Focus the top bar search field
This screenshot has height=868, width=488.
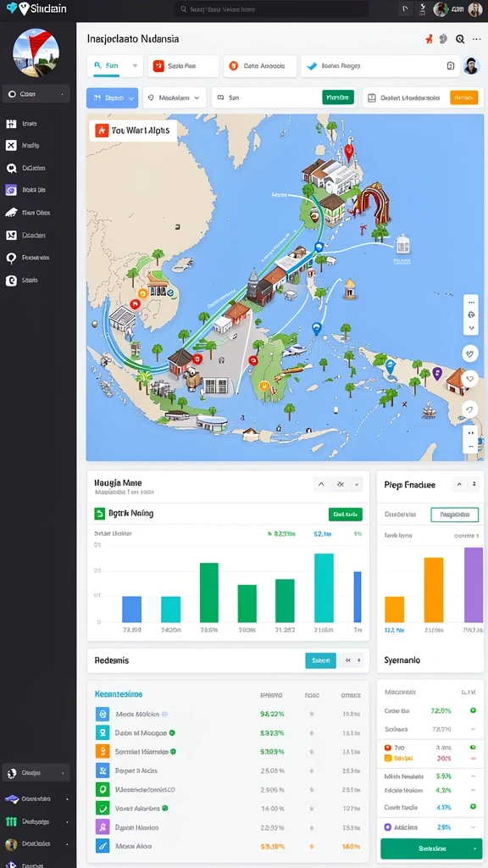272,8
